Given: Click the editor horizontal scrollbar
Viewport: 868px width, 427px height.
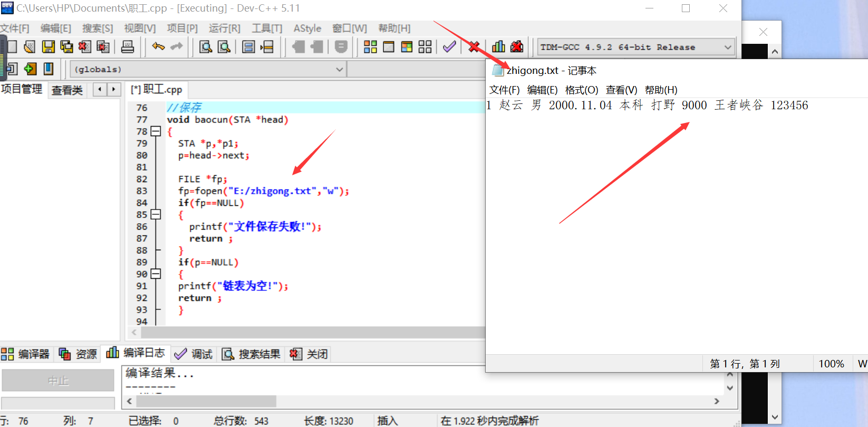Looking at the screenshot, I should coord(312,332).
